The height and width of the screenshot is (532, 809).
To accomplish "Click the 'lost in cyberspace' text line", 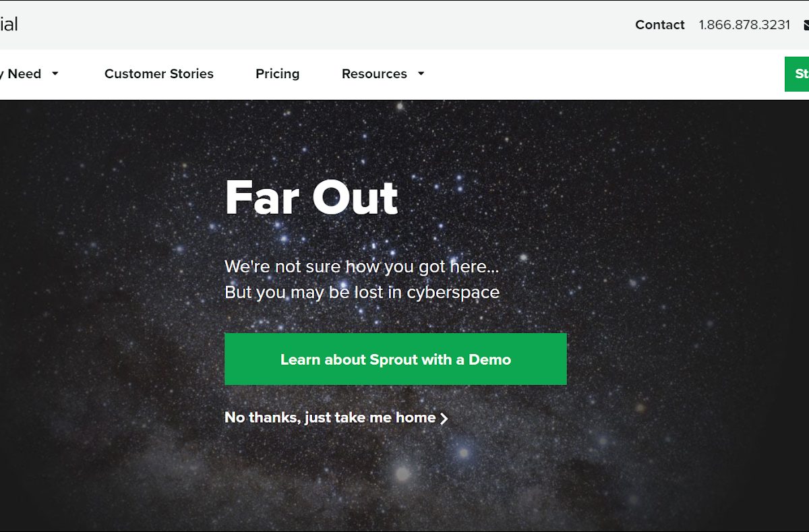I will [x=361, y=293].
